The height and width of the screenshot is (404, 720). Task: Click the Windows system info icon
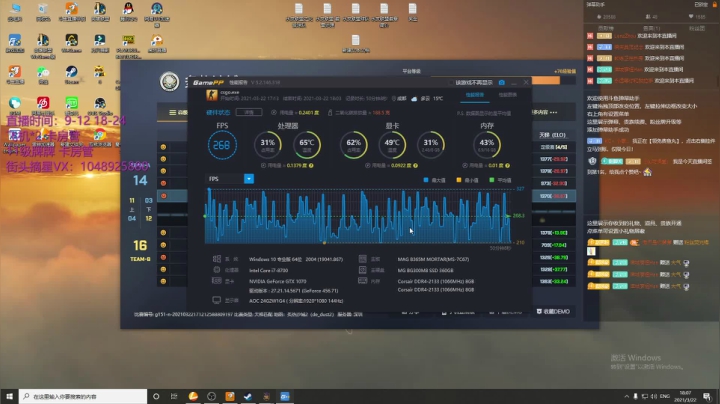[x=217, y=259]
